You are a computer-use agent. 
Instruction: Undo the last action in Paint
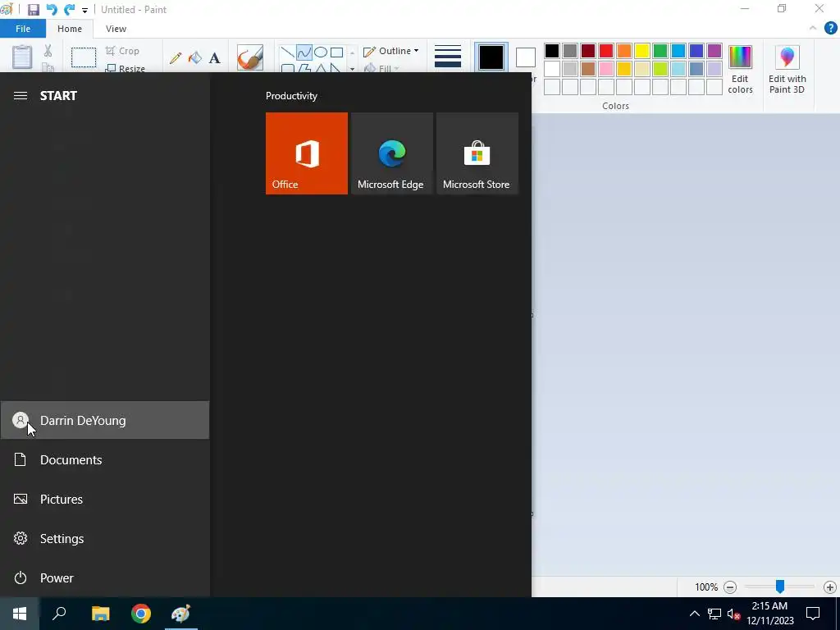(52, 10)
